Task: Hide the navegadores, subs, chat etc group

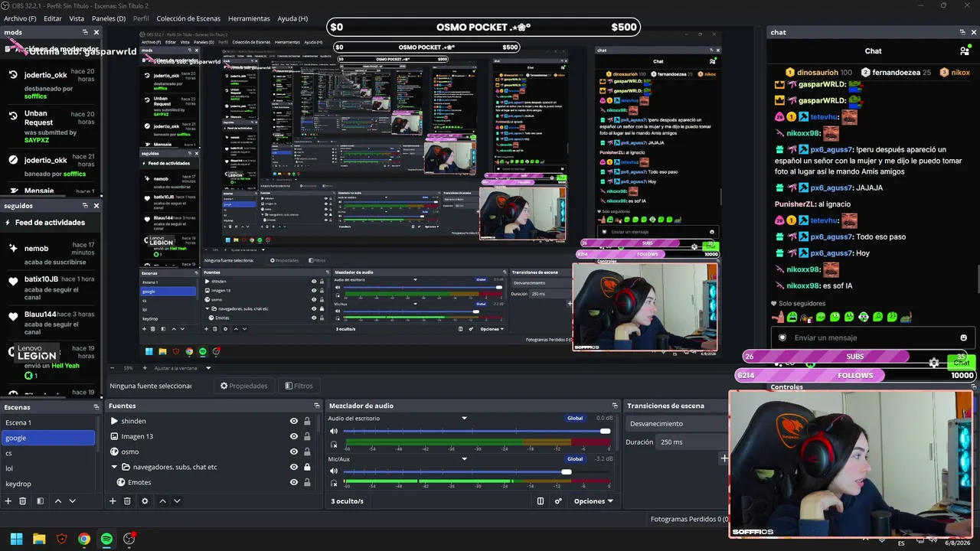Action: pos(293,467)
